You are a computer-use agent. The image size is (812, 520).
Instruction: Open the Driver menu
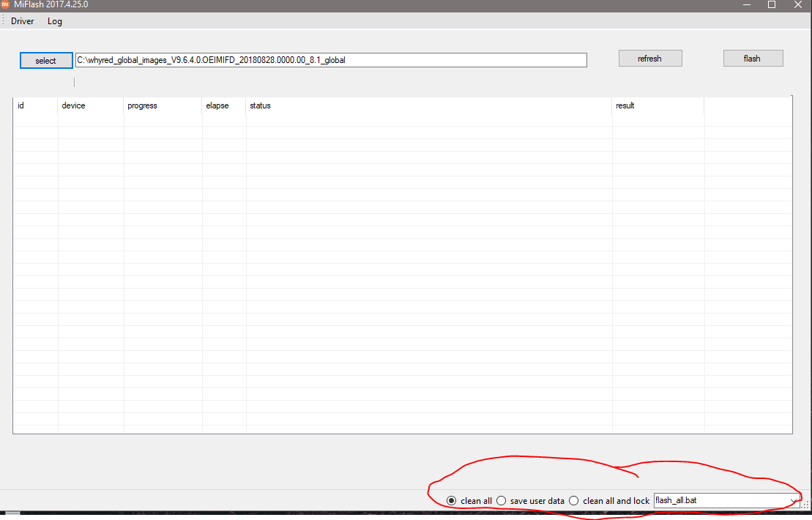[22, 21]
